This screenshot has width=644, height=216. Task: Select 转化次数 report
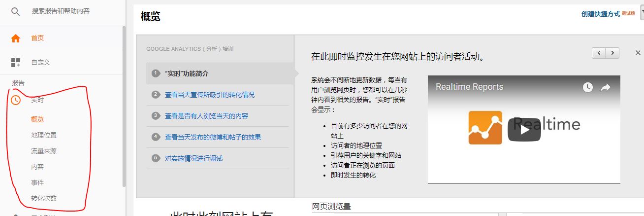point(44,198)
